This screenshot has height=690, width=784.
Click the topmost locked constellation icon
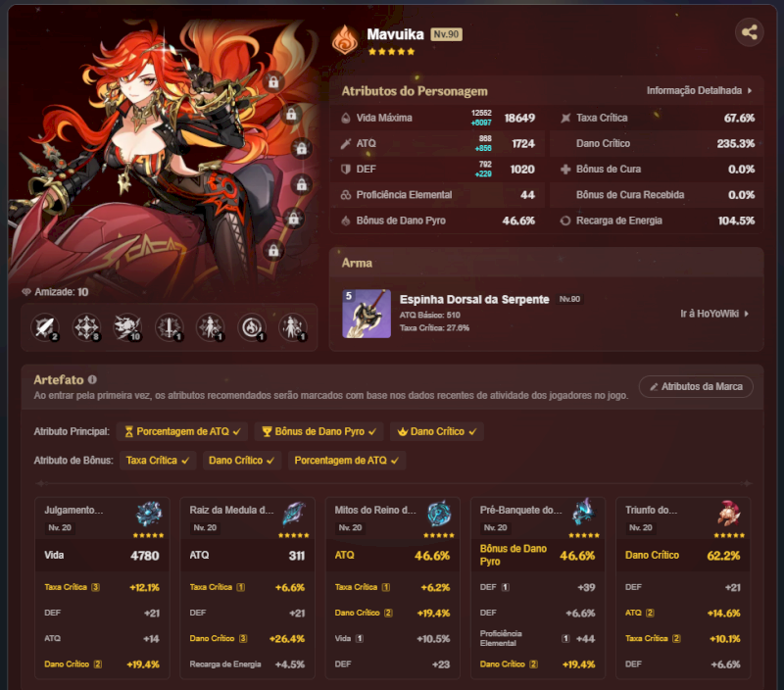[x=273, y=81]
